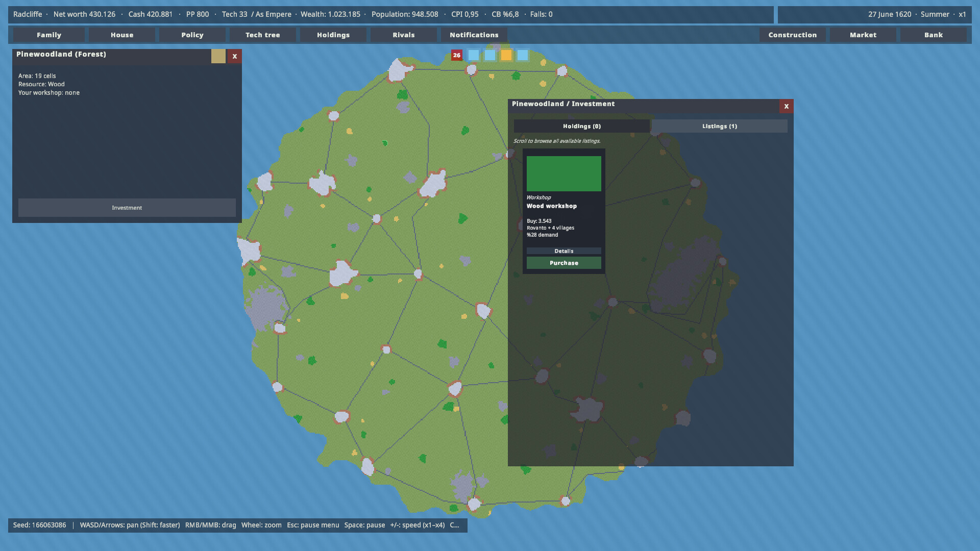The height and width of the screenshot is (551, 980).
Task: Open the Construction menu
Action: 793,35
